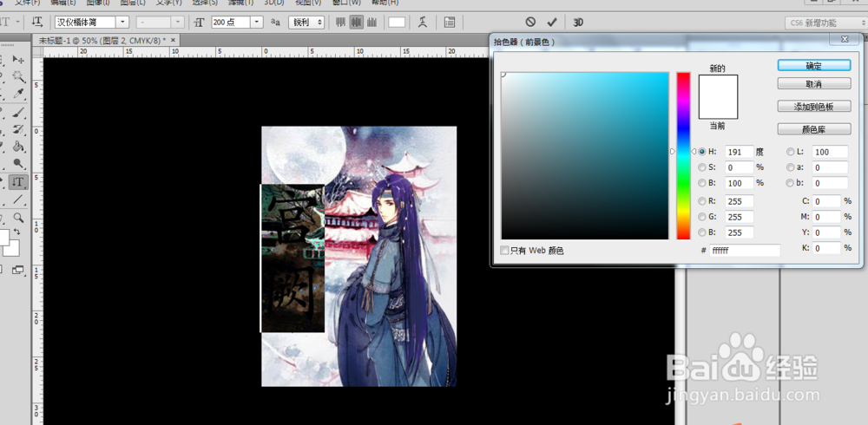The width and height of the screenshot is (868, 425).
Task: Click the R value field
Action: tap(740, 201)
